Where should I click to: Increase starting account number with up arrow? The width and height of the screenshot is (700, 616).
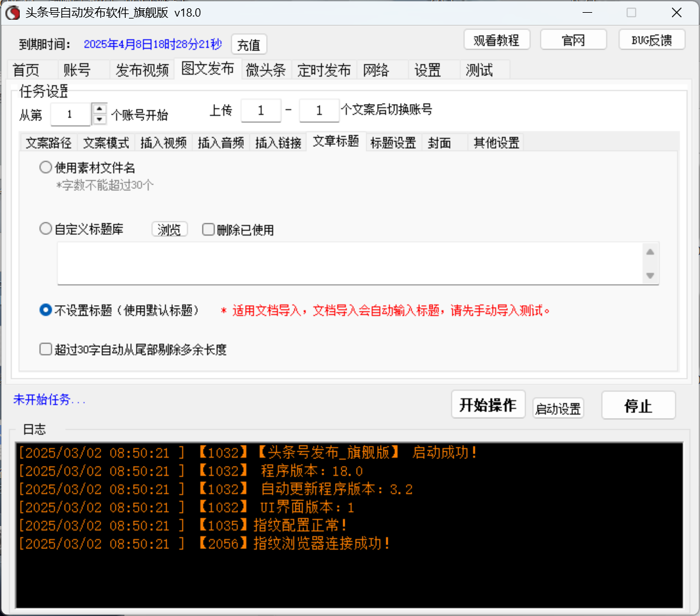coord(100,109)
